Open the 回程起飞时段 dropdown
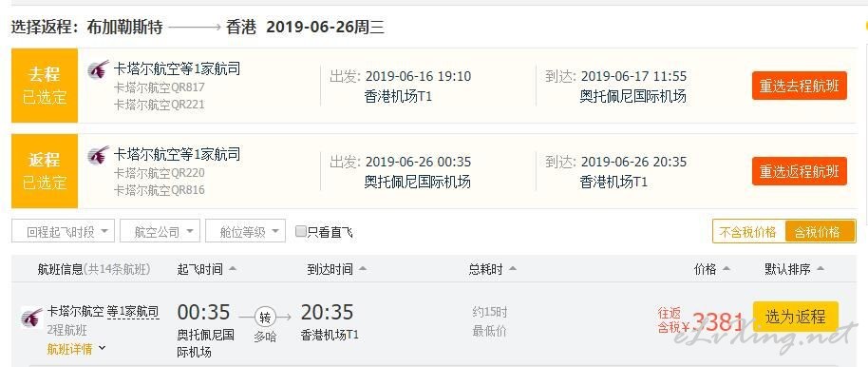Viewport: 868px width, 367px height. click(63, 231)
